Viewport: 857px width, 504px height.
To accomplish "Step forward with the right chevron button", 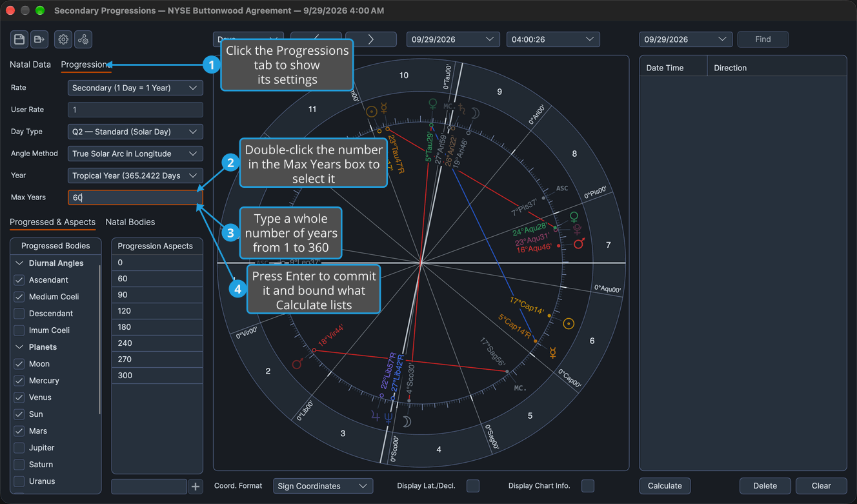I will click(371, 39).
